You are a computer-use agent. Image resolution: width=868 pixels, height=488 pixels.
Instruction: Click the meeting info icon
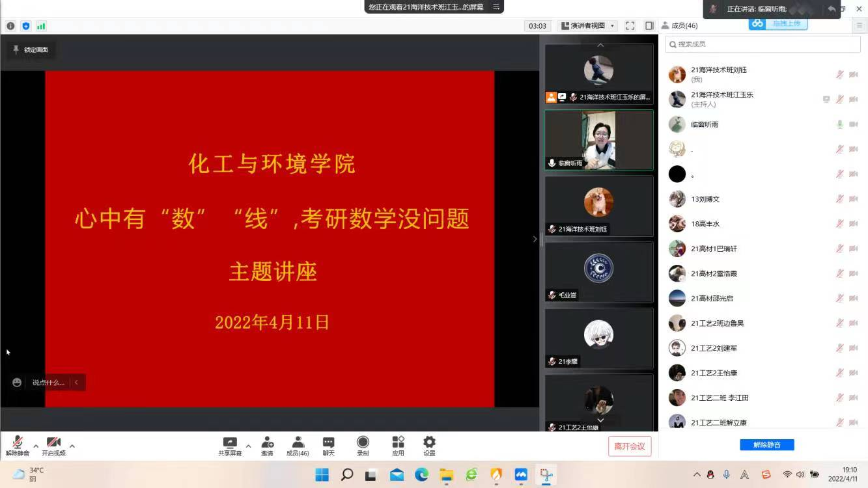[x=10, y=26]
